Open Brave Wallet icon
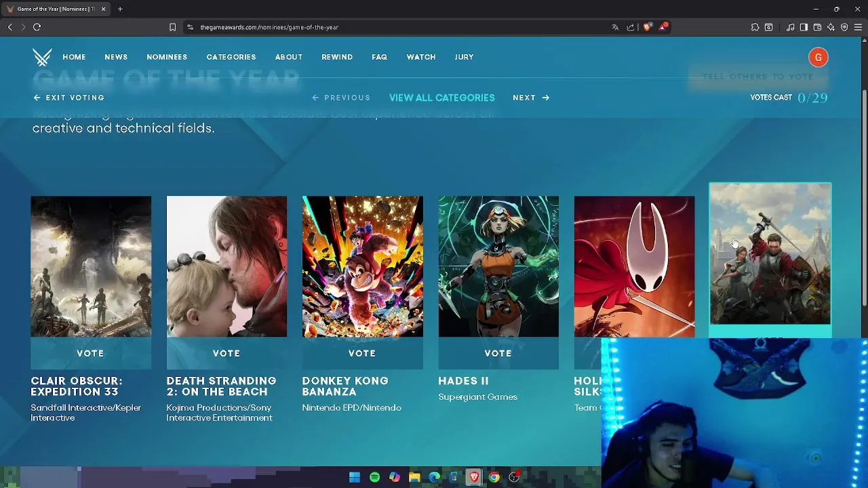868x488 pixels. [x=817, y=27]
